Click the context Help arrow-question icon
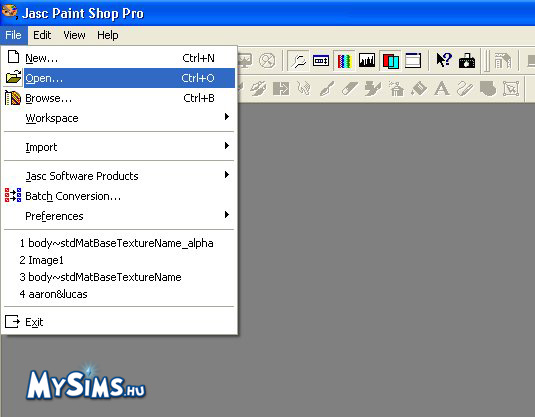The image size is (535, 417). pos(444,61)
